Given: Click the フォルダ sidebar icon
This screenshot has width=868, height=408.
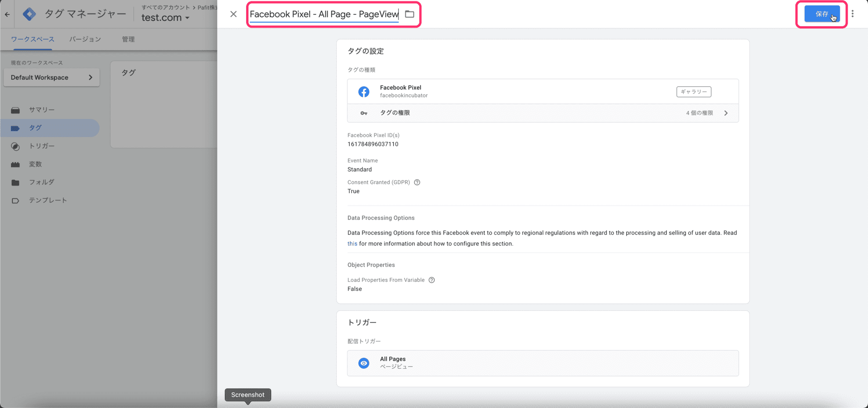Looking at the screenshot, I should coord(15,183).
